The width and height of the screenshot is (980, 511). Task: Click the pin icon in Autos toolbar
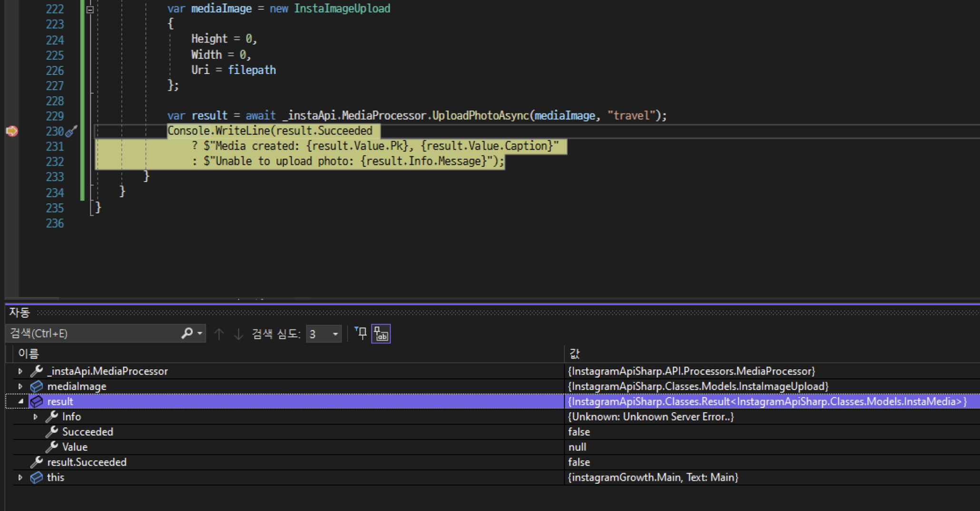click(361, 334)
